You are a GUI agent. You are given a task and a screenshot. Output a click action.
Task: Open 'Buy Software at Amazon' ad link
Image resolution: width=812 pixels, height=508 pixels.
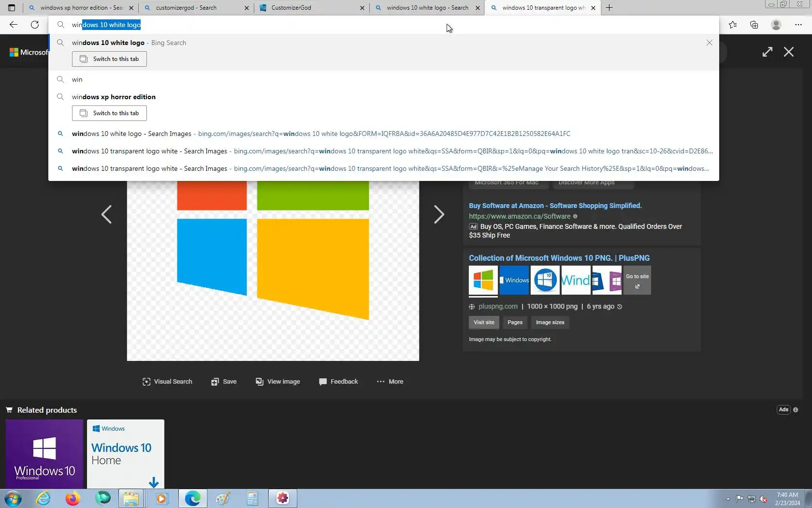(x=555, y=206)
